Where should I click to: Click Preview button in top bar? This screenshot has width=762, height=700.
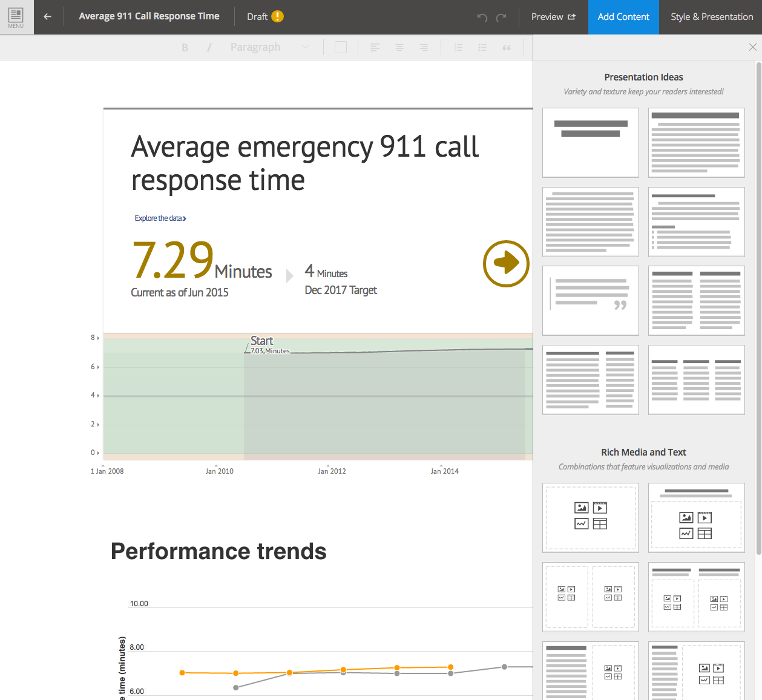[x=553, y=17]
